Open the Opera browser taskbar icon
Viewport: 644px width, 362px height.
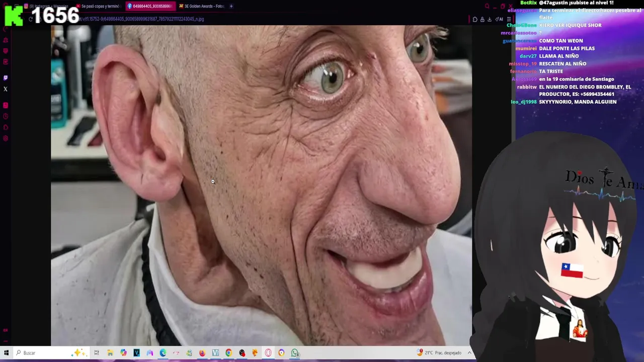268,353
